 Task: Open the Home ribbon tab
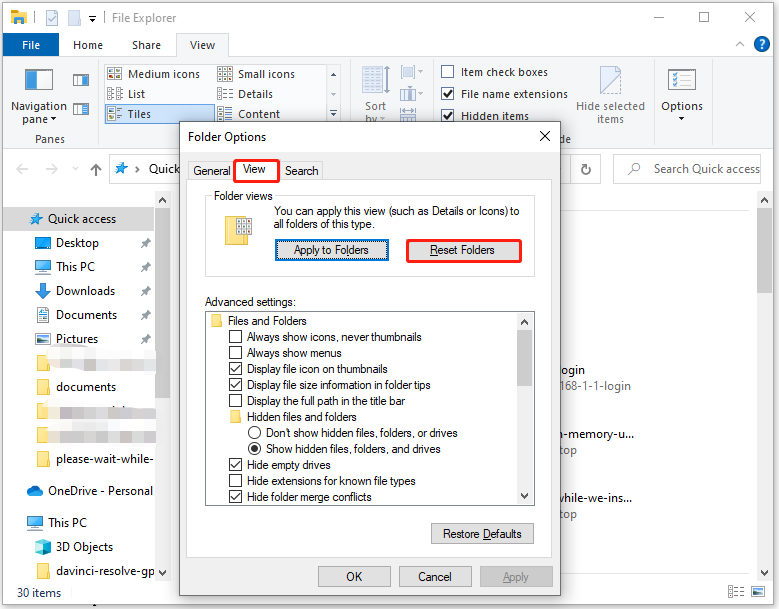[x=88, y=45]
